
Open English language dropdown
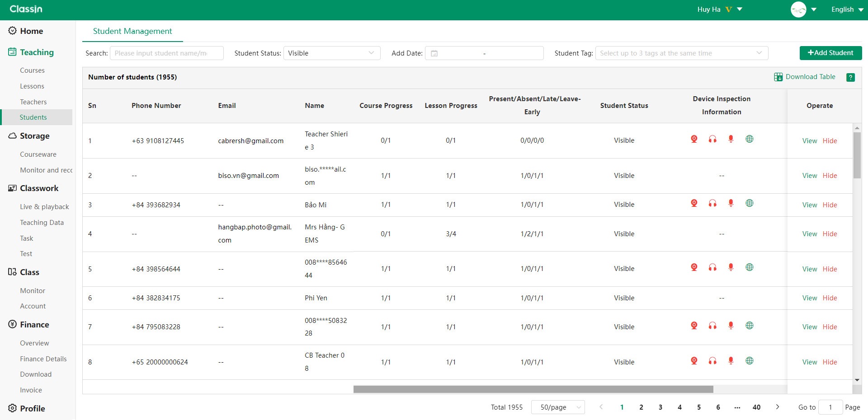(847, 9)
